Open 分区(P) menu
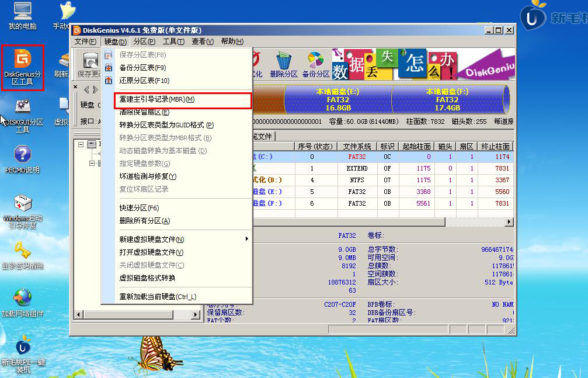 (x=144, y=41)
